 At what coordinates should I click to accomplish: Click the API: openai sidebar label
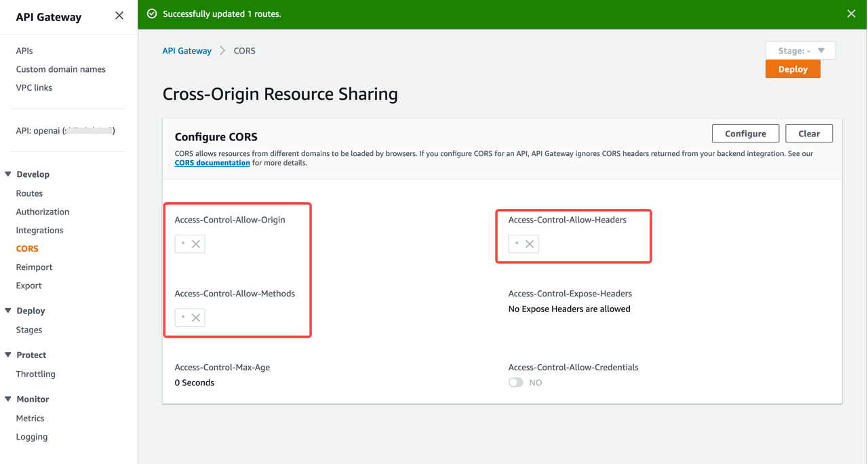[x=65, y=130]
